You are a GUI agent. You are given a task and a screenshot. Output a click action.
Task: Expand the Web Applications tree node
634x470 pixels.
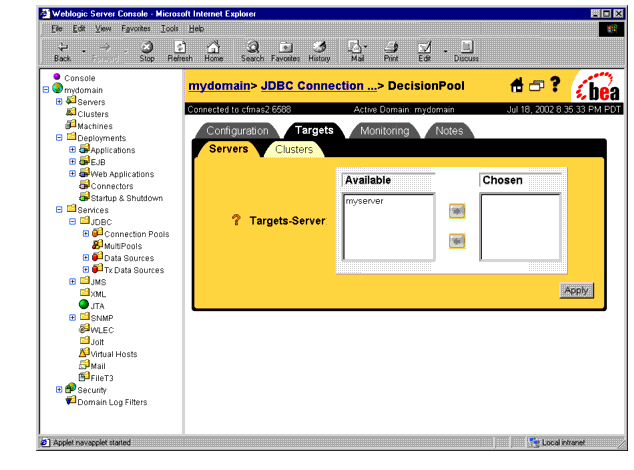(x=72, y=174)
